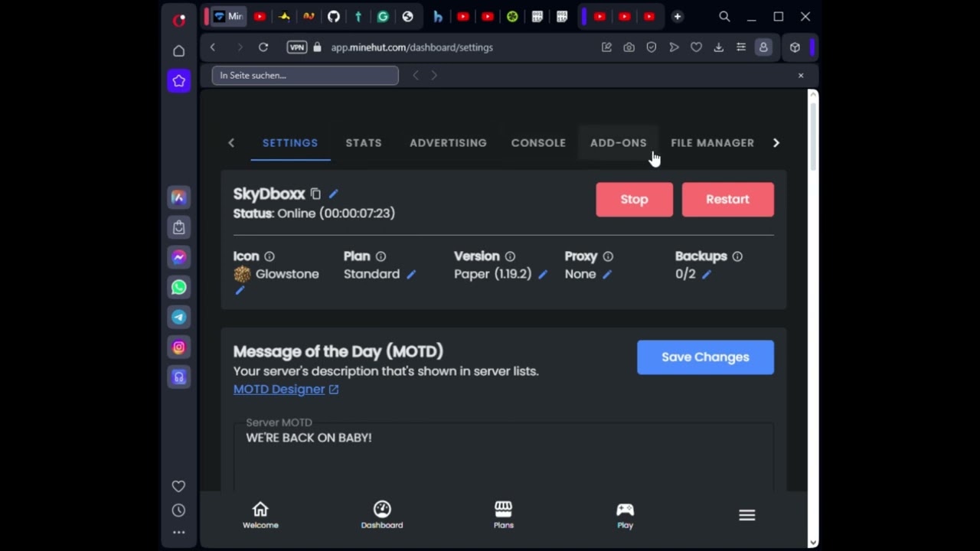Go to Welcome in the bottom navigation

[260, 516]
